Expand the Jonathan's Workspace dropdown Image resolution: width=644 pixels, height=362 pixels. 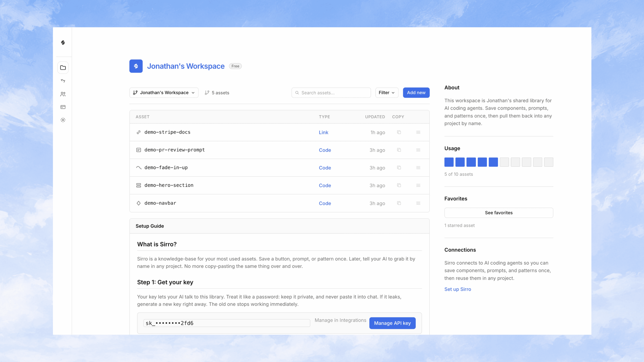coord(164,93)
